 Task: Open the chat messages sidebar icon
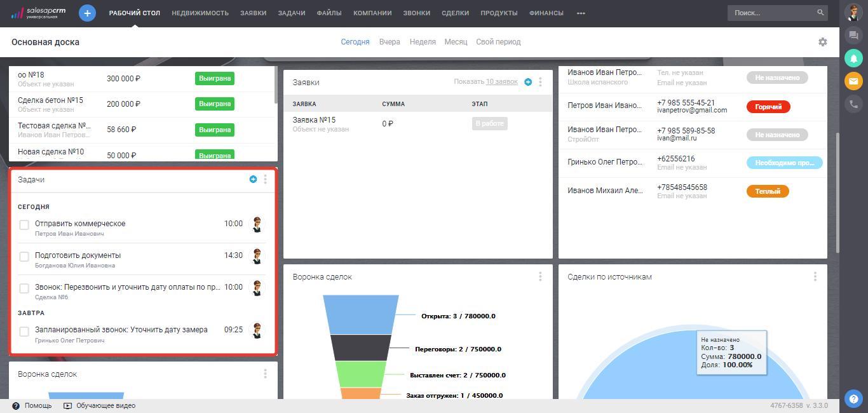point(853,36)
